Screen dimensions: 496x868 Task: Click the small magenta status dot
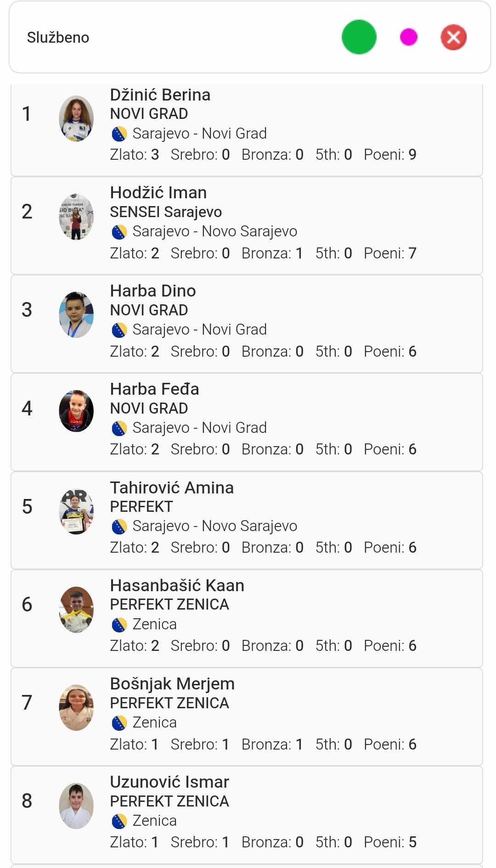408,37
